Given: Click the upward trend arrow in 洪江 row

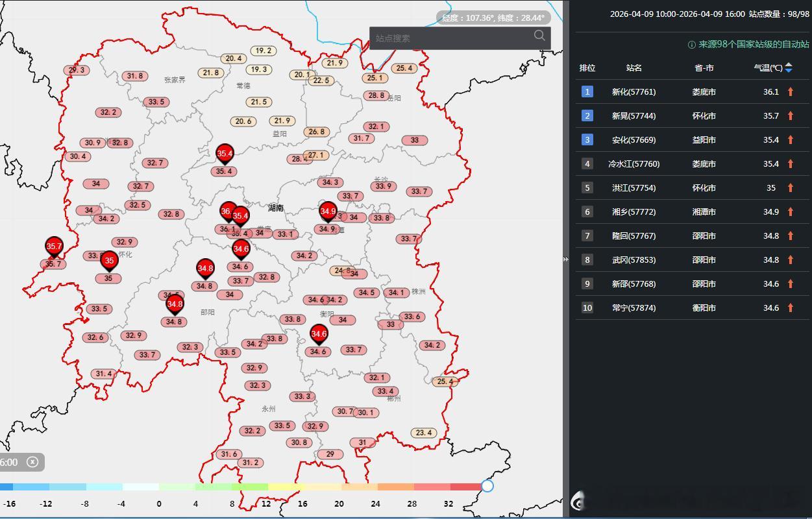Looking at the screenshot, I should pyautogui.click(x=791, y=187).
